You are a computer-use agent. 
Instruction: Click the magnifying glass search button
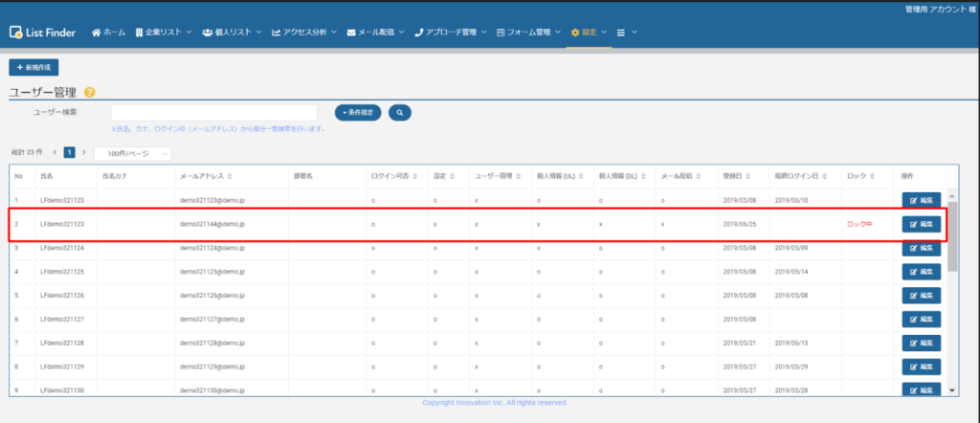[x=399, y=113]
